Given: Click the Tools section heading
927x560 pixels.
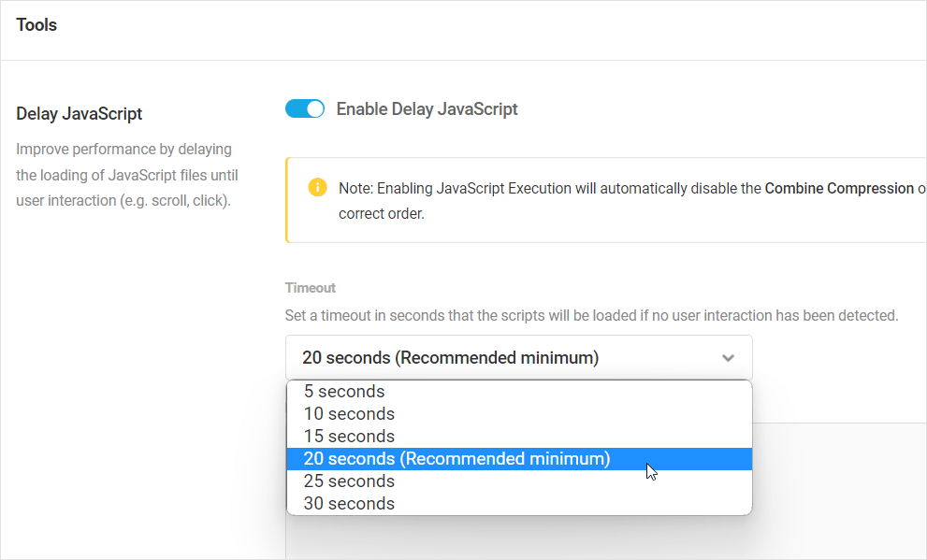Looking at the screenshot, I should click(36, 24).
